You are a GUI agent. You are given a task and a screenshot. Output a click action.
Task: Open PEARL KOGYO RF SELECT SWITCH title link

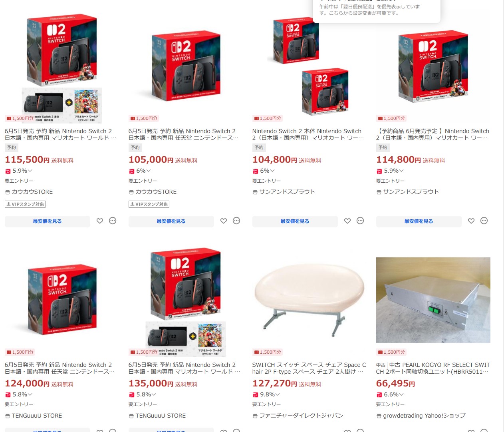click(x=433, y=368)
